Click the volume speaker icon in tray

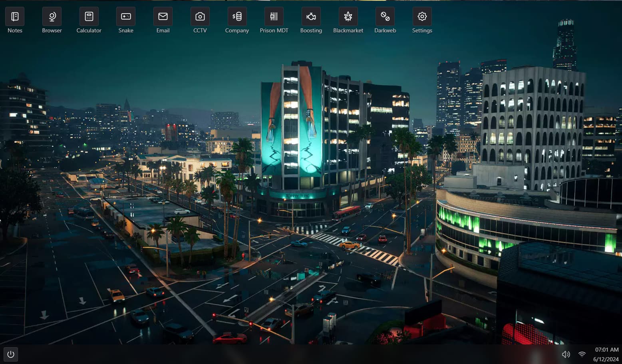pyautogui.click(x=566, y=354)
